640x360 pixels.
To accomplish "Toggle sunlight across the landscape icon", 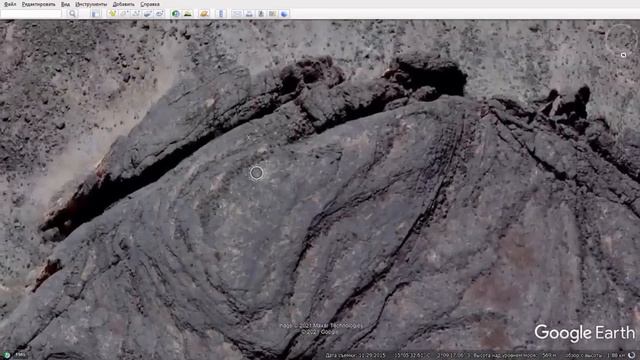I will (188, 13).
